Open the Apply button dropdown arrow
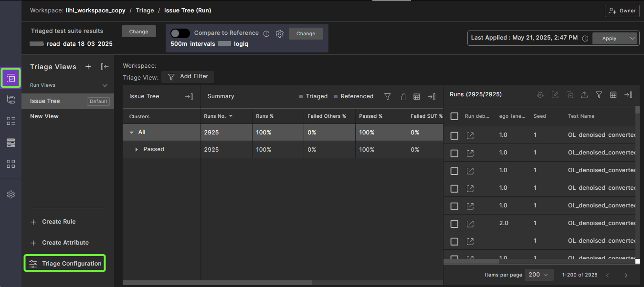The height and width of the screenshot is (287, 644). click(x=632, y=39)
